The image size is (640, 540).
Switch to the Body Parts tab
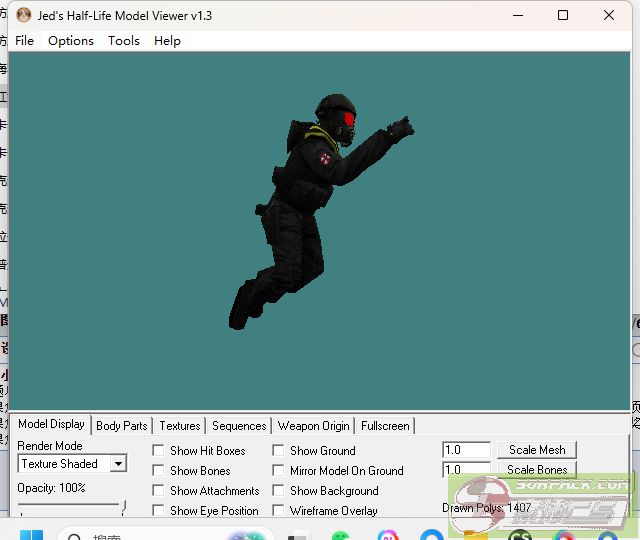click(122, 426)
